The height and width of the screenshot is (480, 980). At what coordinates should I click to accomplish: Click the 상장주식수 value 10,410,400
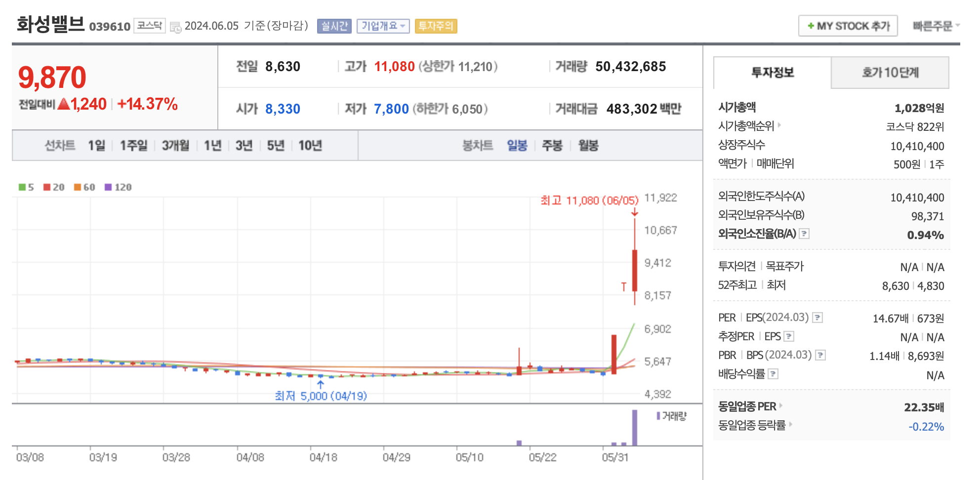(x=917, y=146)
